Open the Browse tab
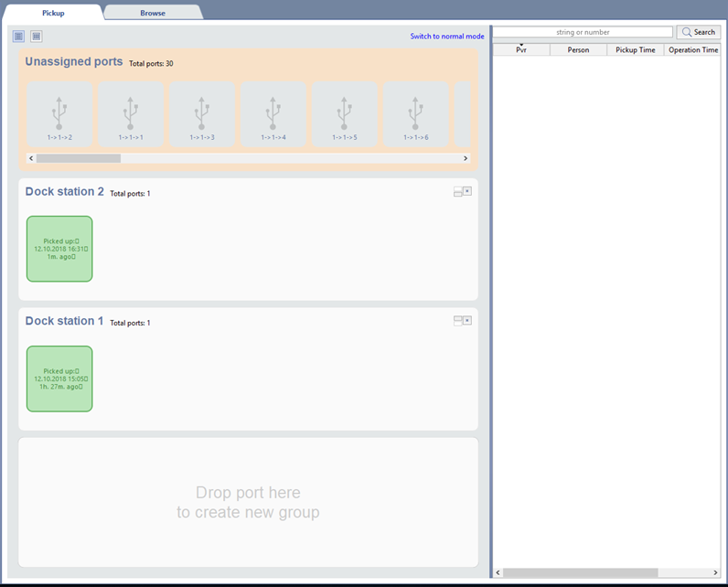 [x=153, y=13]
